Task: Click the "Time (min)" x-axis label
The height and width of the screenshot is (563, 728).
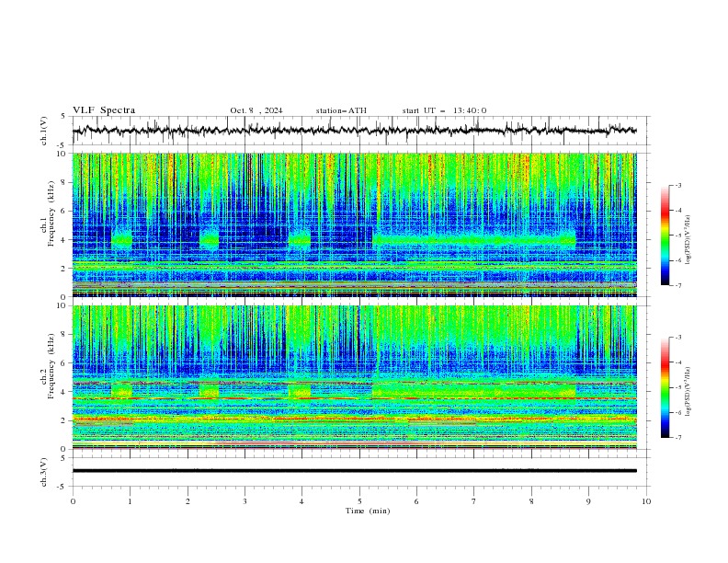Action: (368, 511)
